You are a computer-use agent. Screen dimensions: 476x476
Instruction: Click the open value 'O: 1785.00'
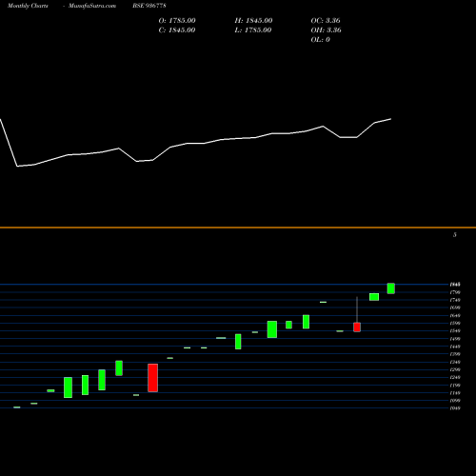click(177, 21)
